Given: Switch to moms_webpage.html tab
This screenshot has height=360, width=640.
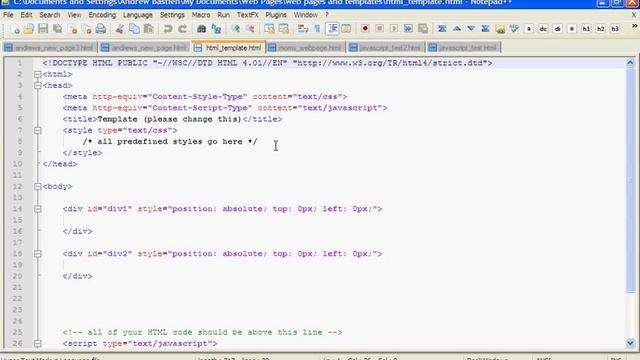Looking at the screenshot, I should pos(305,48).
